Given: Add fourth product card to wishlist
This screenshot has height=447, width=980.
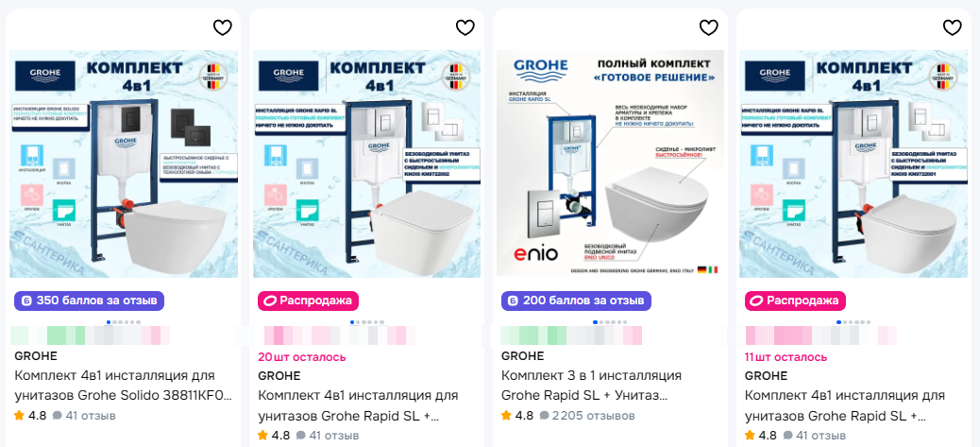Looking at the screenshot, I should coord(952,27).
